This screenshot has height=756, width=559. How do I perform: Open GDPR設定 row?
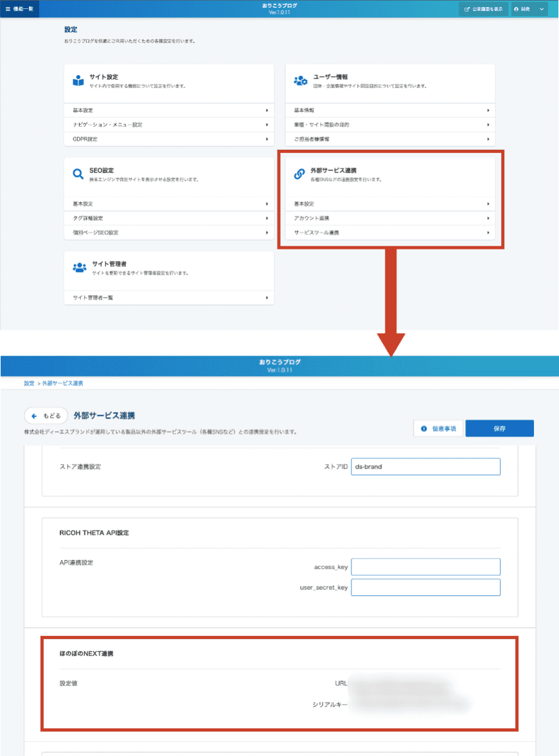pos(169,139)
